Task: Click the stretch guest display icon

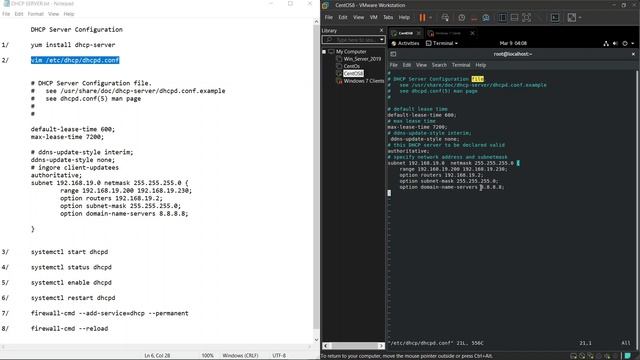Action: coord(571,18)
